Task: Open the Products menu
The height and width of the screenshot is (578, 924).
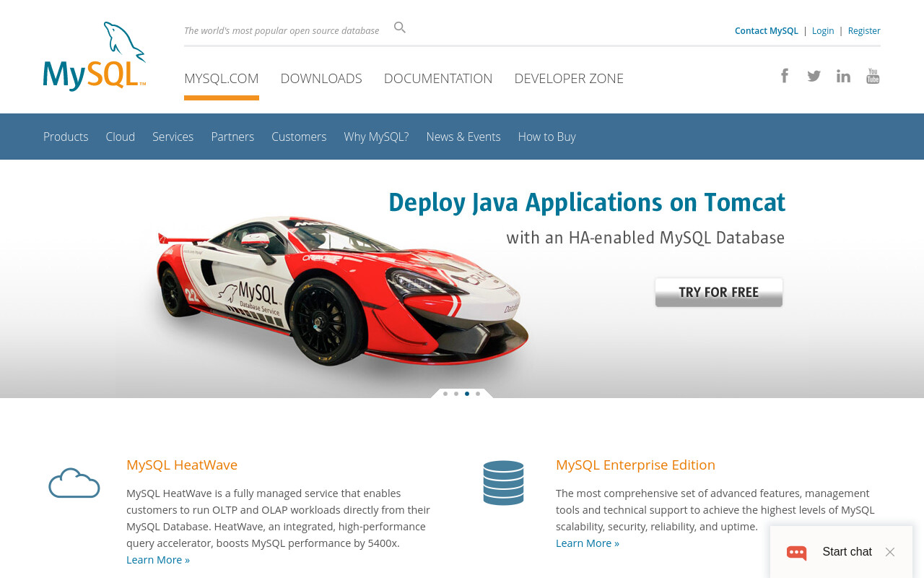Action: point(66,137)
